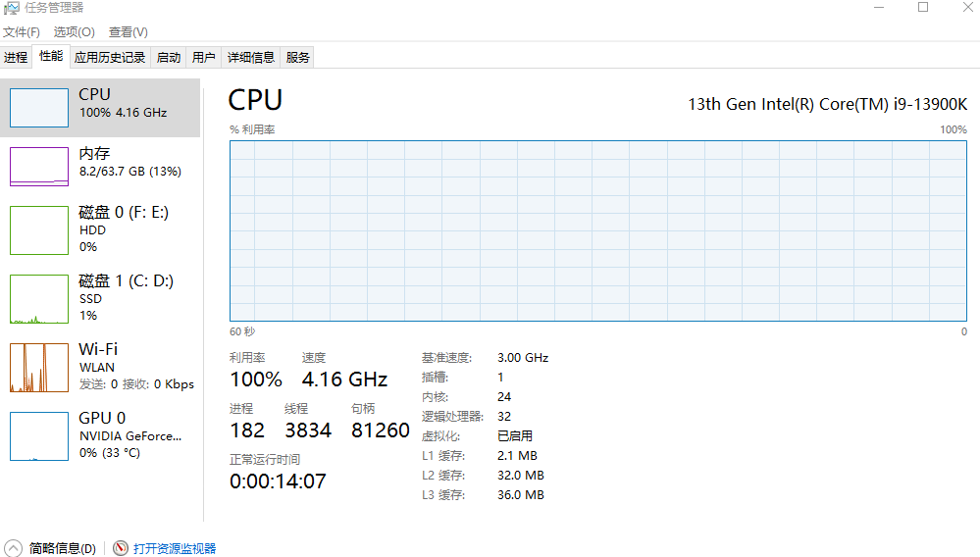Click the 打开资源监视器 link

175,548
